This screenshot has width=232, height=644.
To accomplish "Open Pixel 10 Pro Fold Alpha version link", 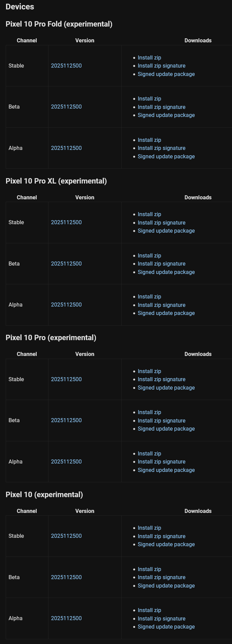I will pos(66,148).
